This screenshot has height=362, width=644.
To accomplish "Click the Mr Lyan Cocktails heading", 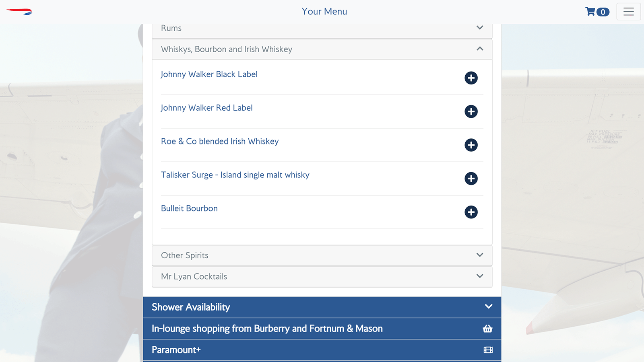I will [194, 276].
